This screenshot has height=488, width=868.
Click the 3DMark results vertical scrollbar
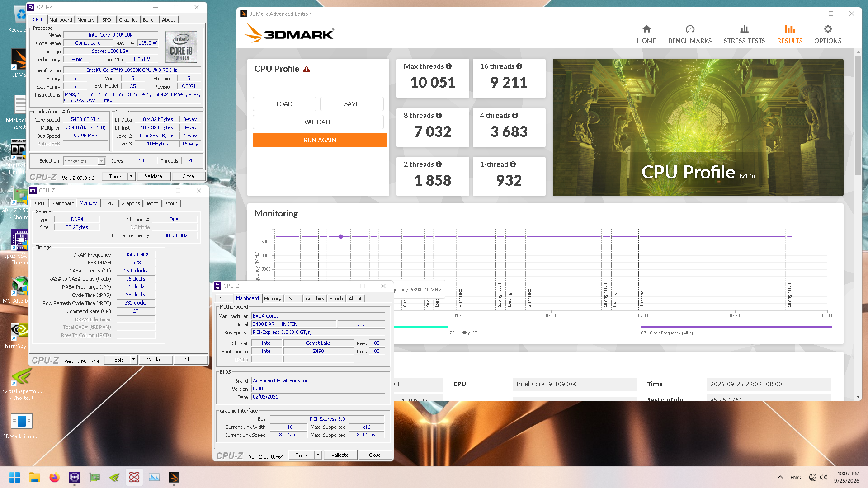click(x=858, y=115)
